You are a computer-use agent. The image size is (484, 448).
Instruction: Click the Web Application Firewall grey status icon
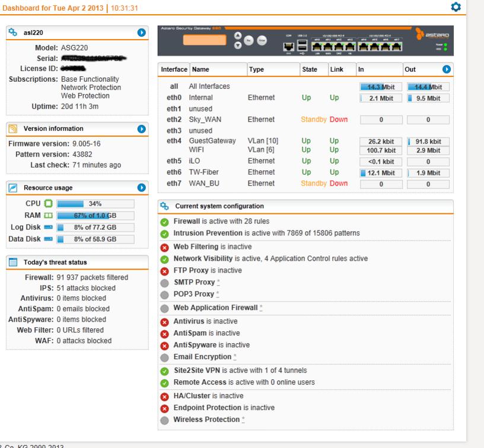[x=164, y=308]
